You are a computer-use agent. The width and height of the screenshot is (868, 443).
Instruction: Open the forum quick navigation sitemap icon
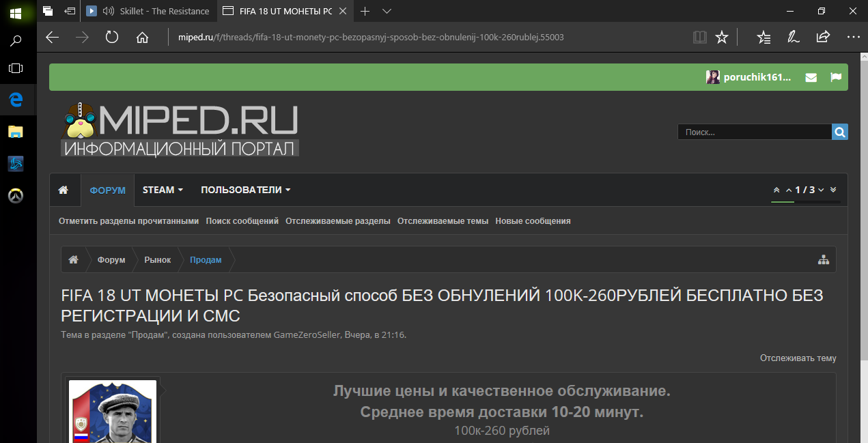(824, 259)
